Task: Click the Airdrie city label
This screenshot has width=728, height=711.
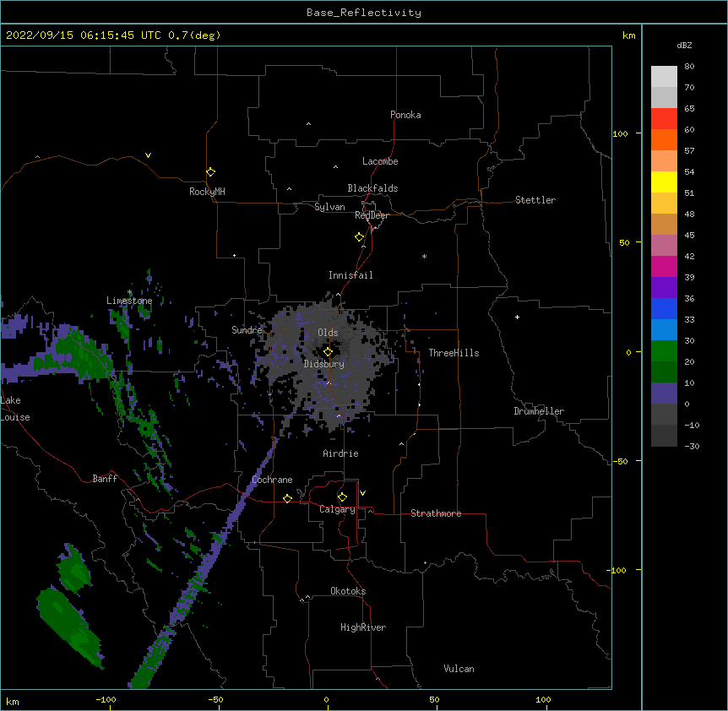Action: pyautogui.click(x=341, y=453)
